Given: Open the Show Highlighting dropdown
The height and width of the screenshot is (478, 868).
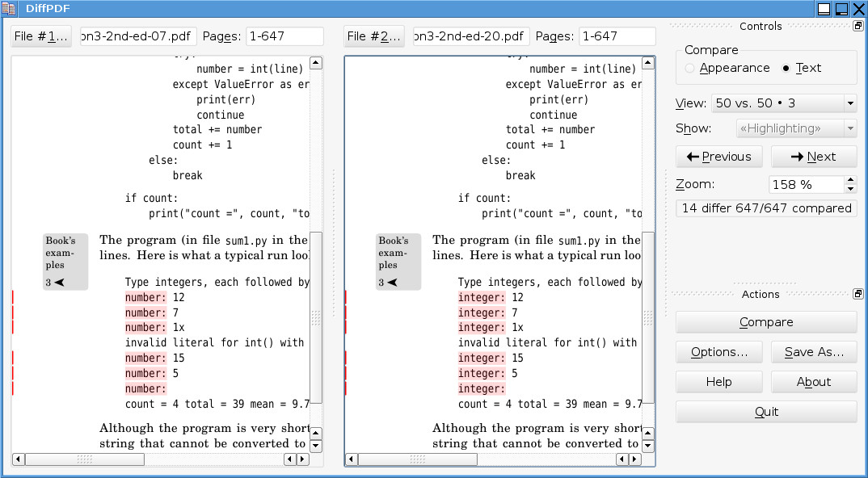Looking at the screenshot, I should [797, 128].
